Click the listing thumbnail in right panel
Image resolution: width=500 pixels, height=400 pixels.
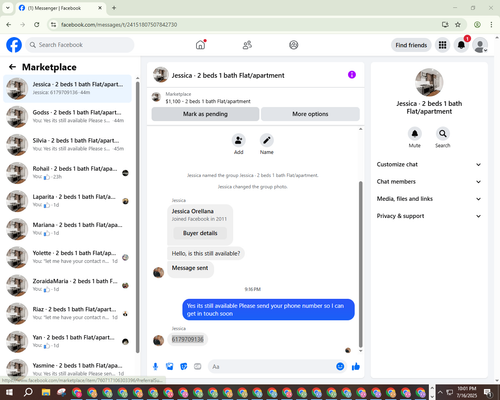(429, 82)
